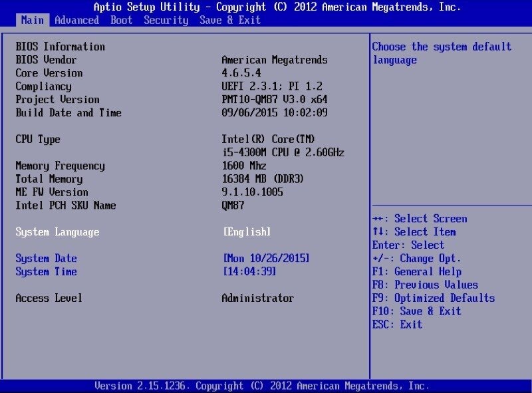Click the core version value 4.6.5.4

(241, 73)
